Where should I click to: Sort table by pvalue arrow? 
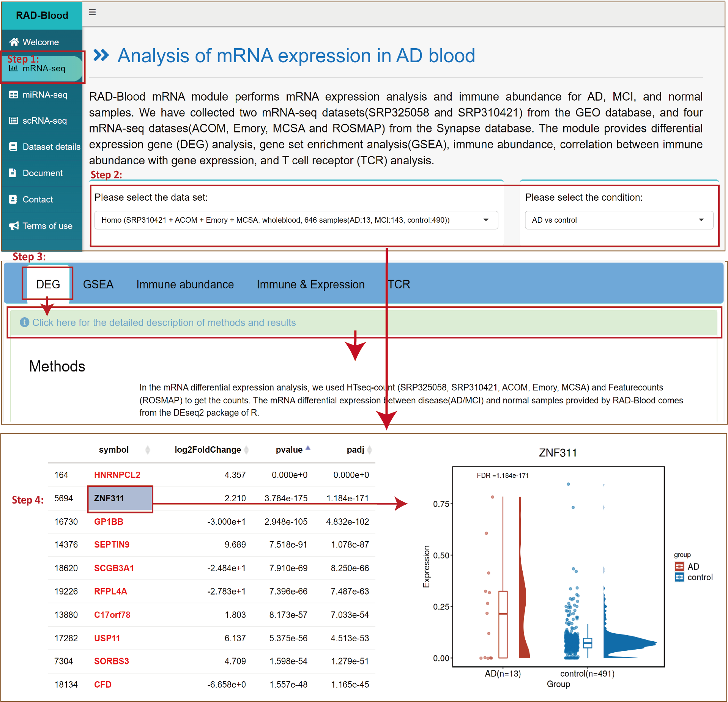(x=308, y=448)
